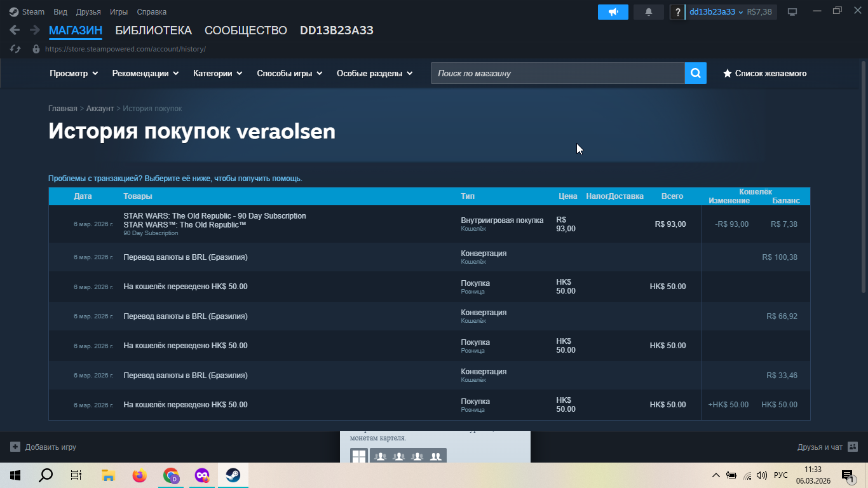This screenshot has height=488, width=868.
Task: Click the address URL store.steampowered.com/account/history/
Action: pyautogui.click(x=125, y=49)
